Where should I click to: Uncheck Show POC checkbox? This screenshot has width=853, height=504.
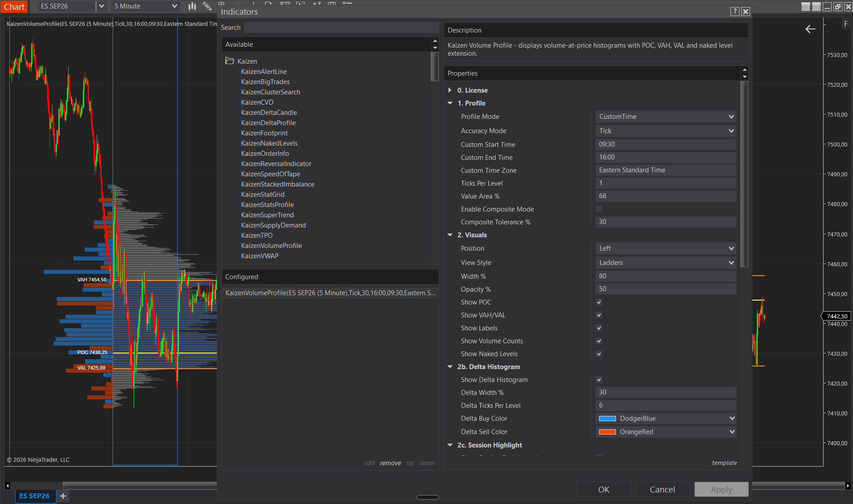click(599, 302)
